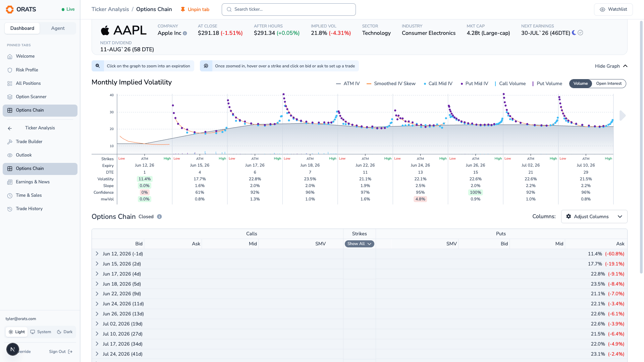Expand the Jun 22, 2026 (9d) expiration row
The height and width of the screenshot is (362, 644).
[97, 294]
